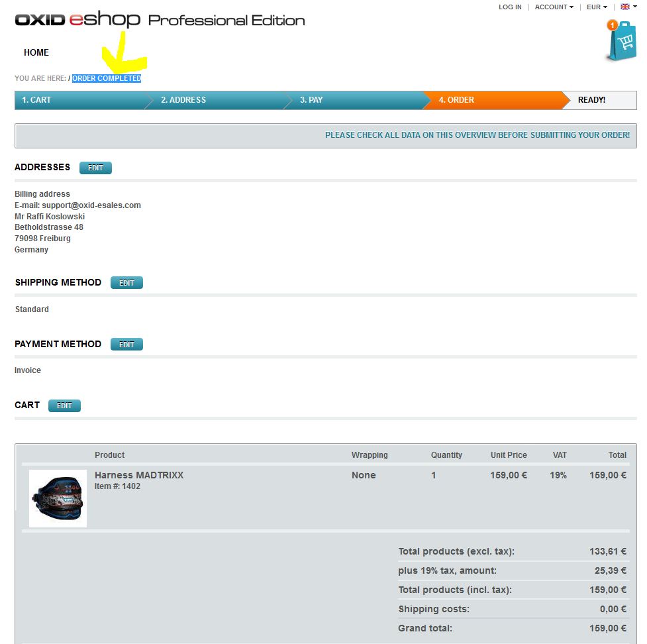This screenshot has width=647, height=644.
Task: Click the OXID eShop logo
Action: coord(77,20)
